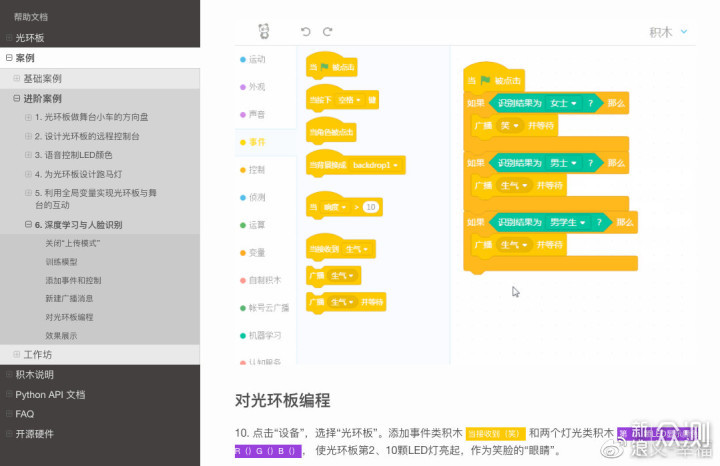Click the number 10 field in the 响度 block

pyautogui.click(x=370, y=207)
